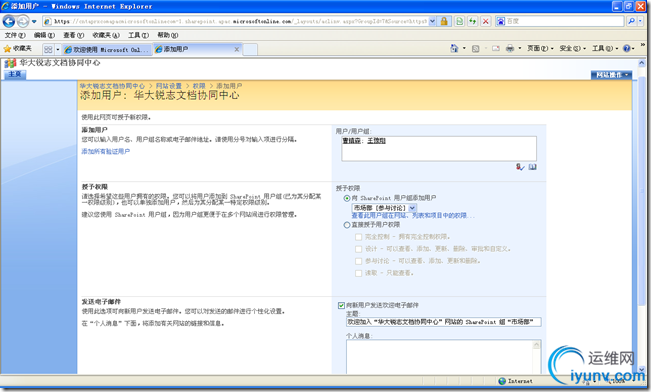
Task: Click the compatibility view icon
Action: pos(460,21)
